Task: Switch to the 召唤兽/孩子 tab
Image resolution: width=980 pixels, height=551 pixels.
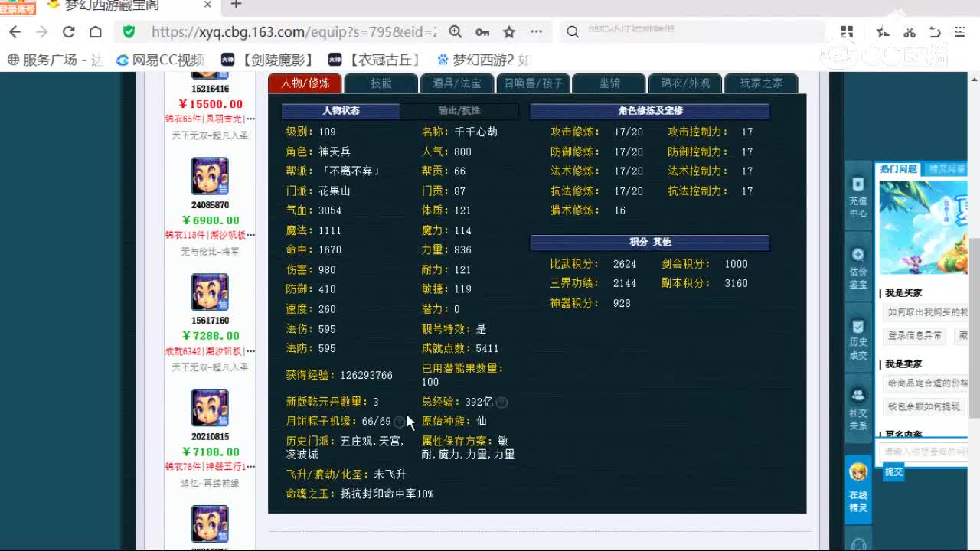Action: point(533,83)
